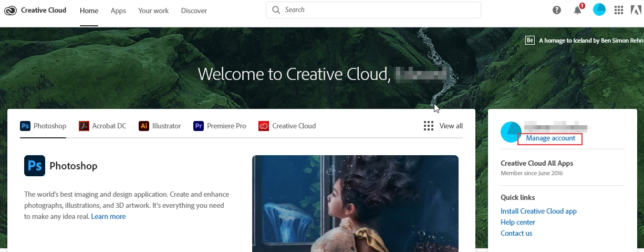Open the Help center link
Screen dimensions: 644x252
tap(518, 222)
